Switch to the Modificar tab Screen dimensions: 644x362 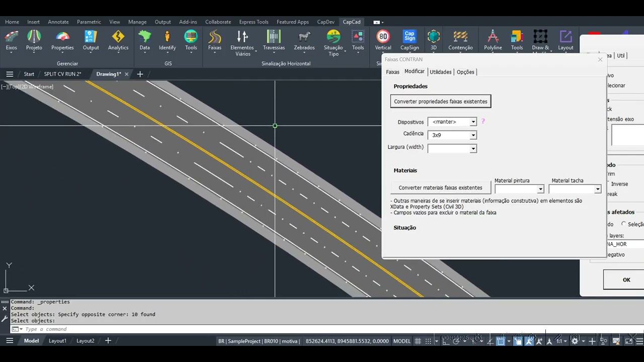[415, 71]
